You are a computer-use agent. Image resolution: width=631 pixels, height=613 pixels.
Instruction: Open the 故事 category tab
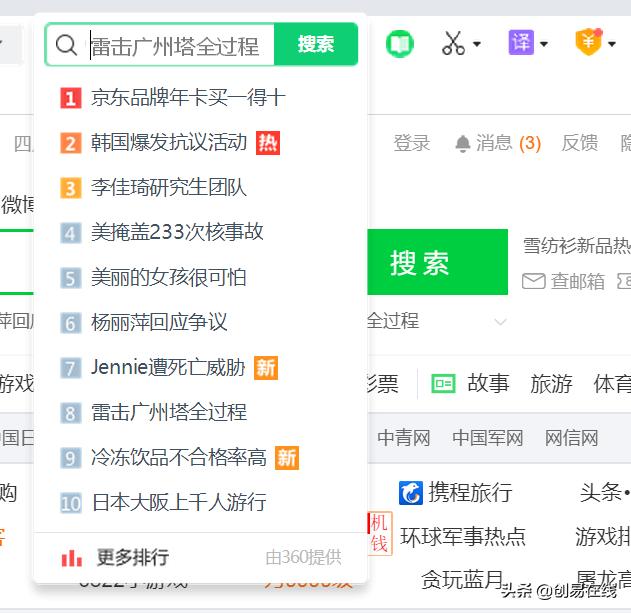(488, 384)
